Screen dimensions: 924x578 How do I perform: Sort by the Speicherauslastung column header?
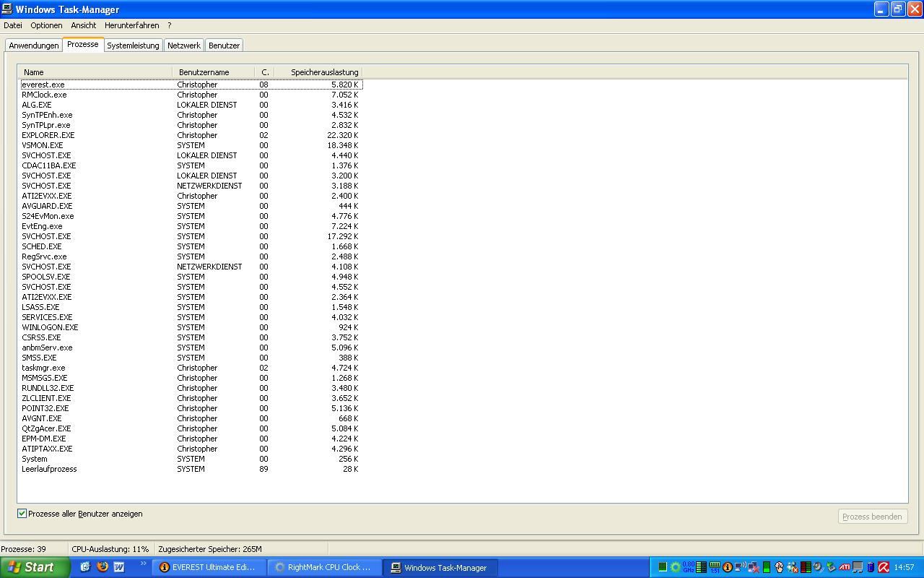point(318,72)
